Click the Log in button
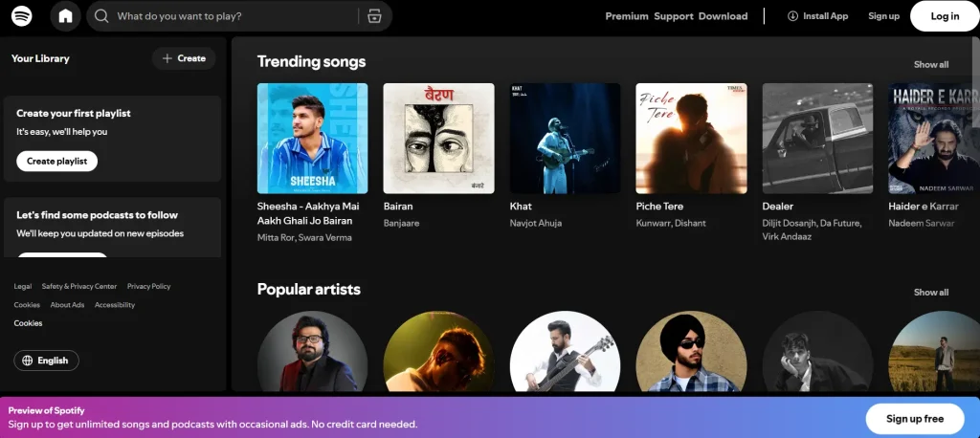This screenshot has height=438, width=980. pyautogui.click(x=945, y=16)
